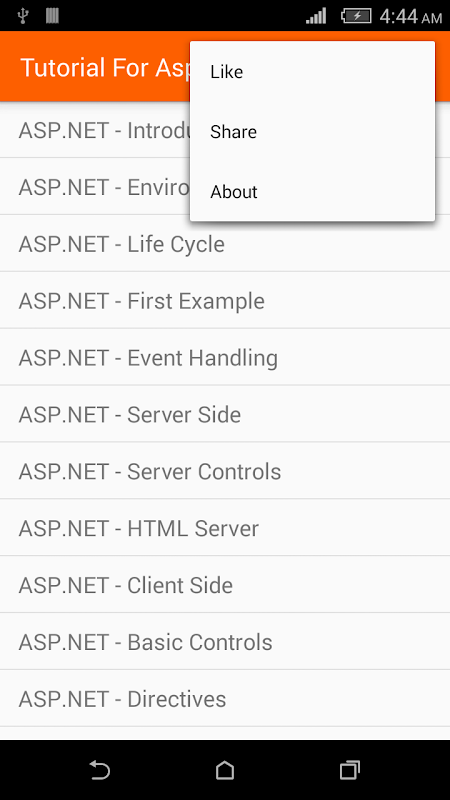Select Like from the overflow menu
The height and width of the screenshot is (800, 450).
point(312,72)
